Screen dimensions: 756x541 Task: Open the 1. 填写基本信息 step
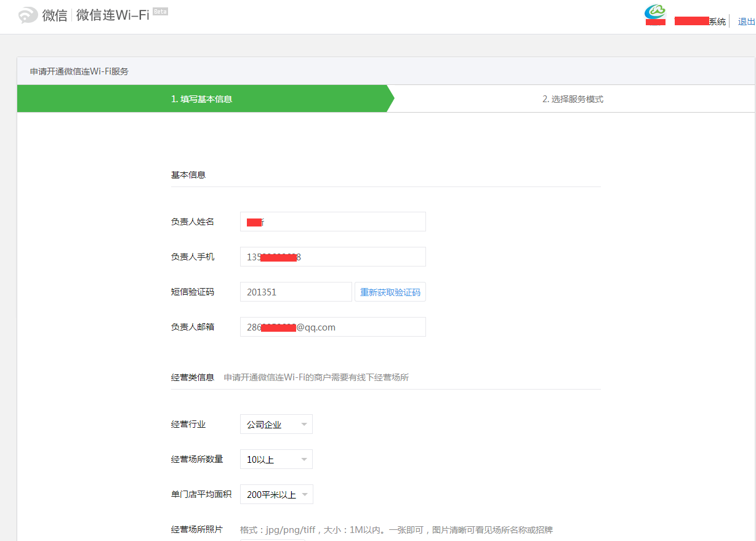click(201, 99)
